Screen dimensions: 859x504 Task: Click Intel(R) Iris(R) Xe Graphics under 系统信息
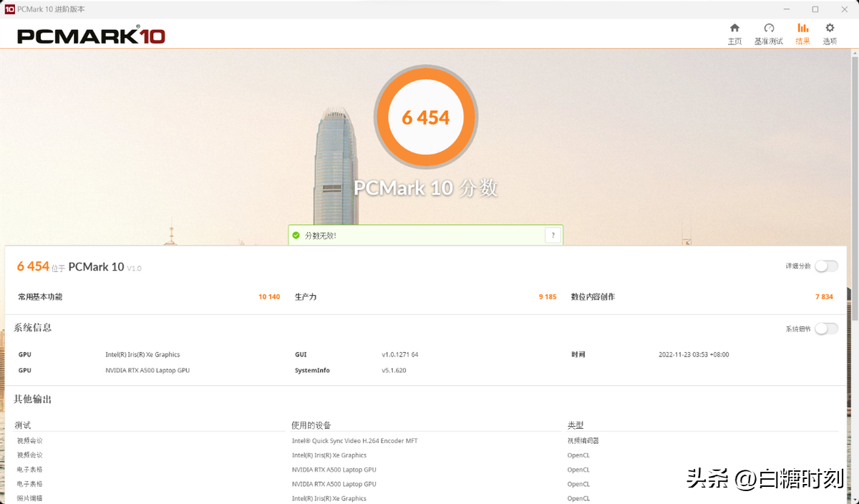click(142, 354)
